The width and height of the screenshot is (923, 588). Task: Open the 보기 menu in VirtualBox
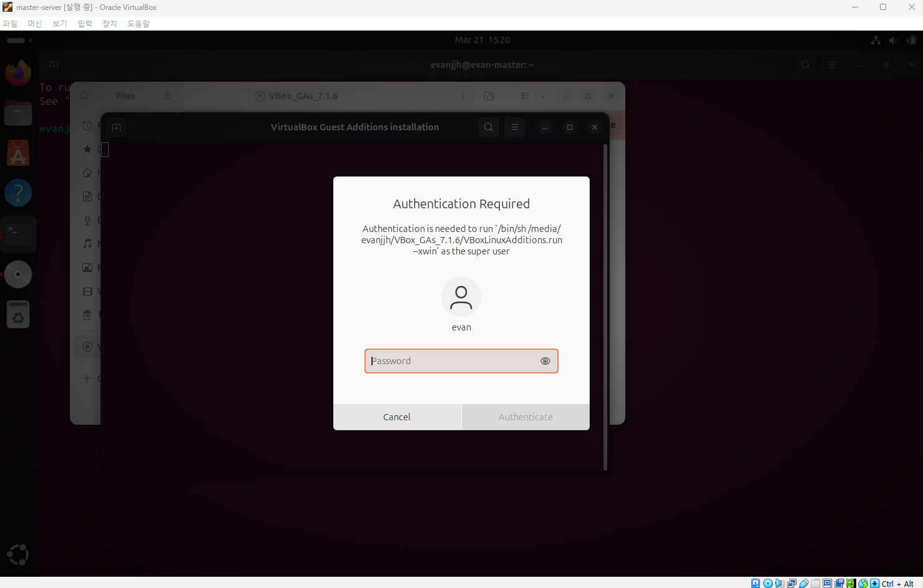[x=60, y=24]
